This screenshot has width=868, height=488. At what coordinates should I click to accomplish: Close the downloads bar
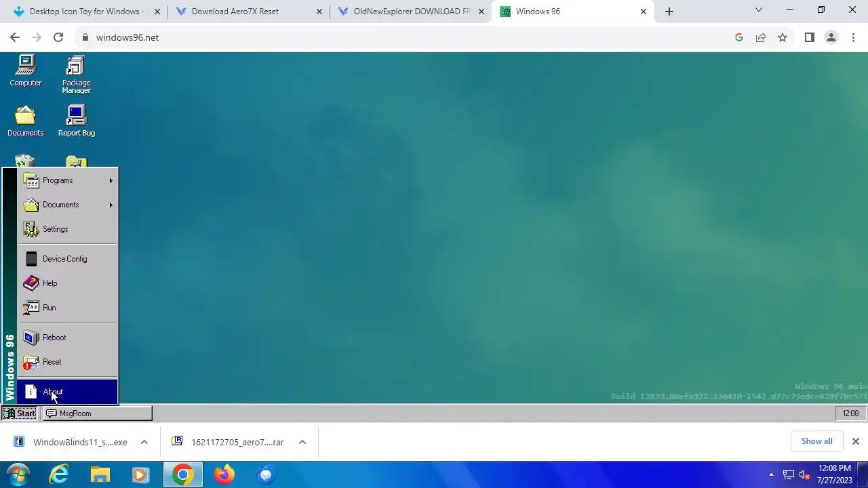pyautogui.click(x=856, y=441)
